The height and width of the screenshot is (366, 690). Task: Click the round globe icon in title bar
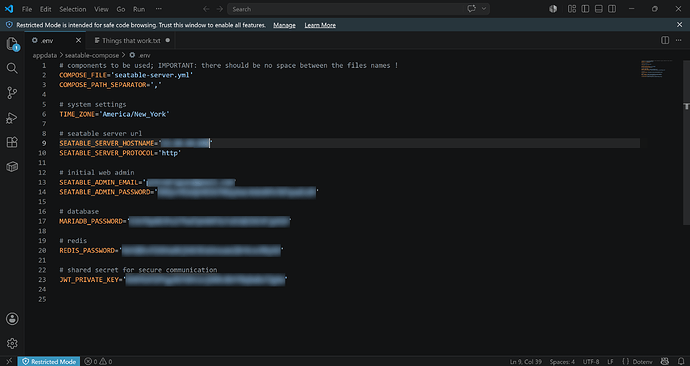click(x=553, y=9)
